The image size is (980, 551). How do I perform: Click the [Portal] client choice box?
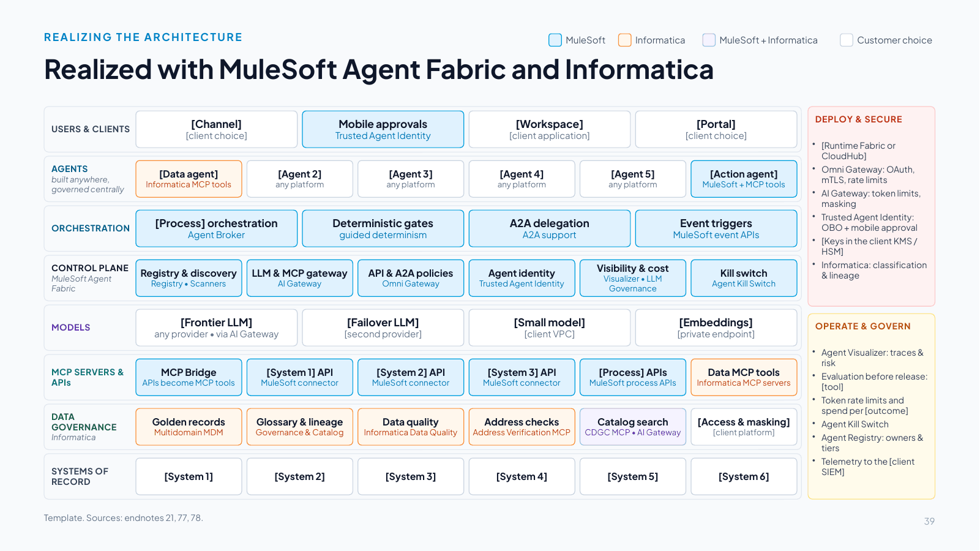click(x=716, y=129)
